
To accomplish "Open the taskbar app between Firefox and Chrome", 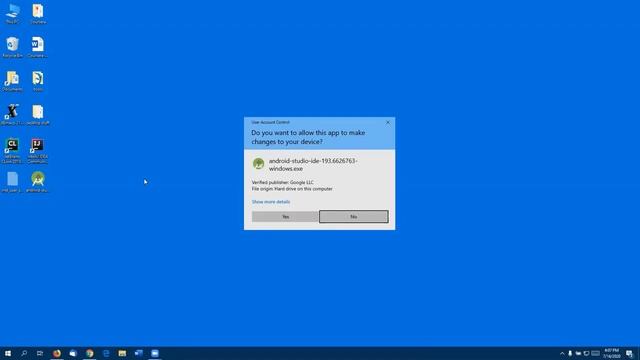I will coord(73,353).
